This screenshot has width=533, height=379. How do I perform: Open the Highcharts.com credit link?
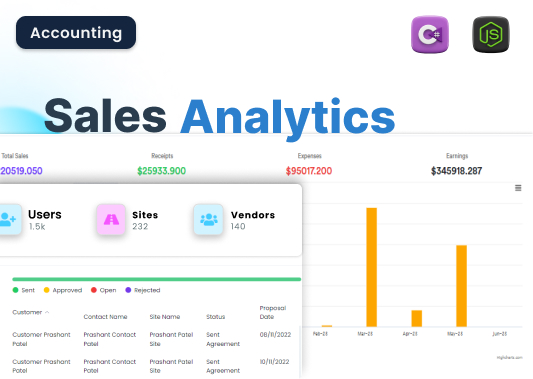(509, 357)
